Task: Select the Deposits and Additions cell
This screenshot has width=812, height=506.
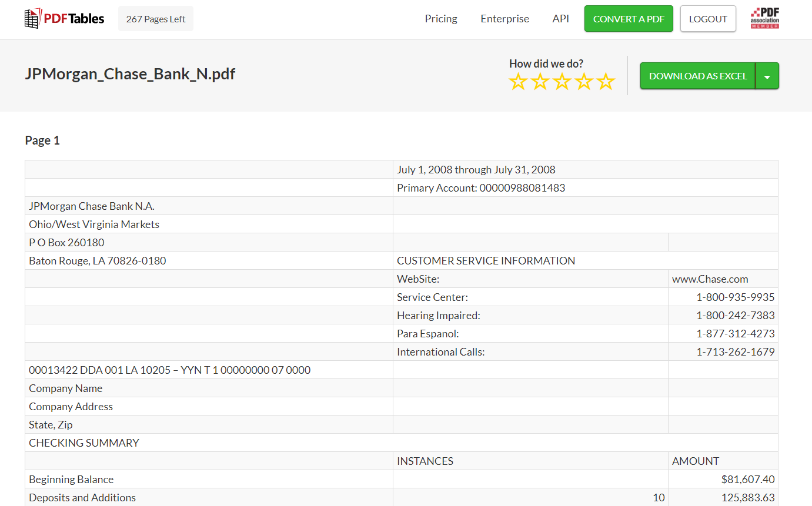Action: 209,498
